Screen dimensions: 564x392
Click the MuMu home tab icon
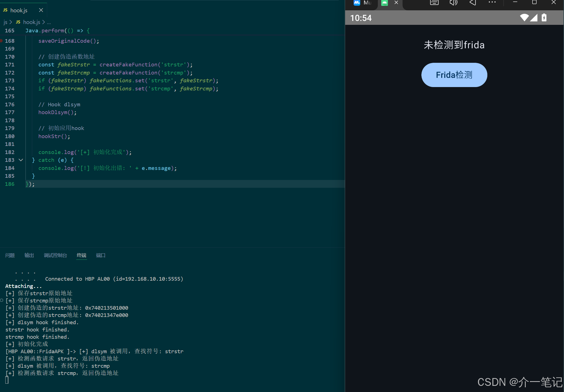pyautogui.click(x=357, y=3)
